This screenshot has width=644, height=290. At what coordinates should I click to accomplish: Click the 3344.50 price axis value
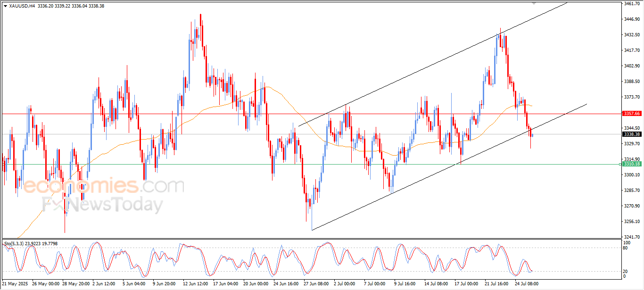click(631, 128)
